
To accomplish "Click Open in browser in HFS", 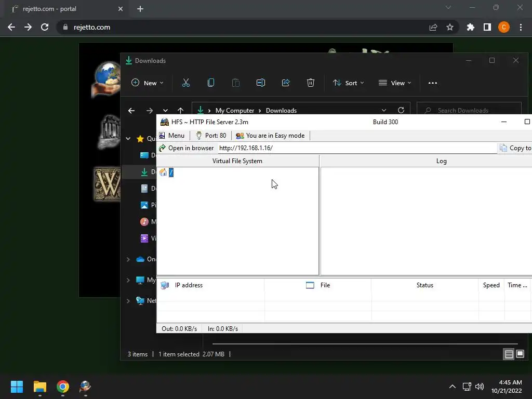I will click(187, 148).
